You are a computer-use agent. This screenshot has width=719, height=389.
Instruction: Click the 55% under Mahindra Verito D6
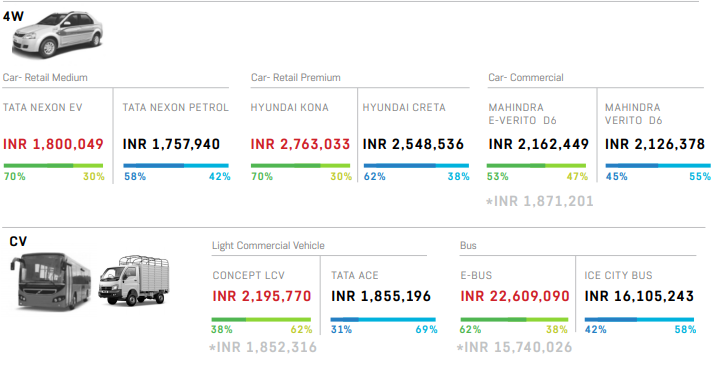700,177
